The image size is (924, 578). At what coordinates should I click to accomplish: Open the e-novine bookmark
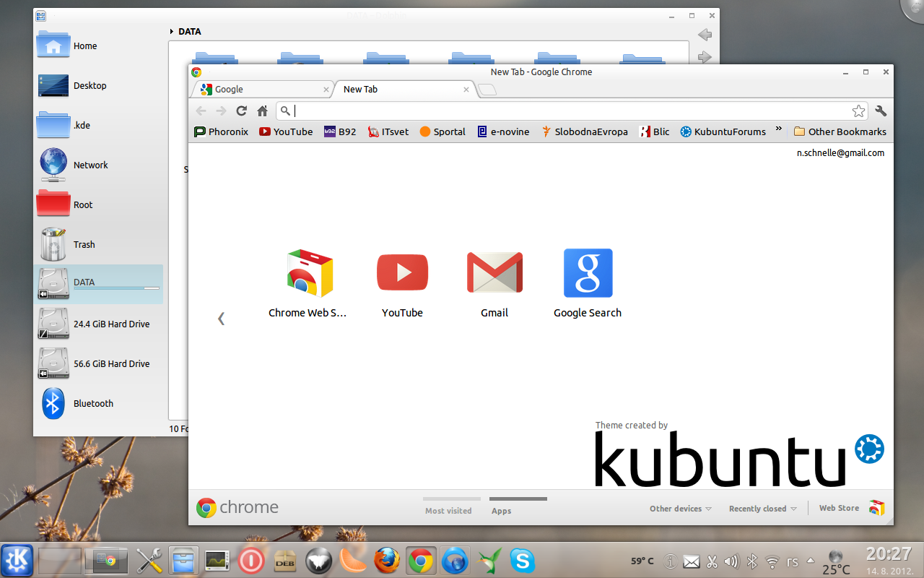point(503,131)
